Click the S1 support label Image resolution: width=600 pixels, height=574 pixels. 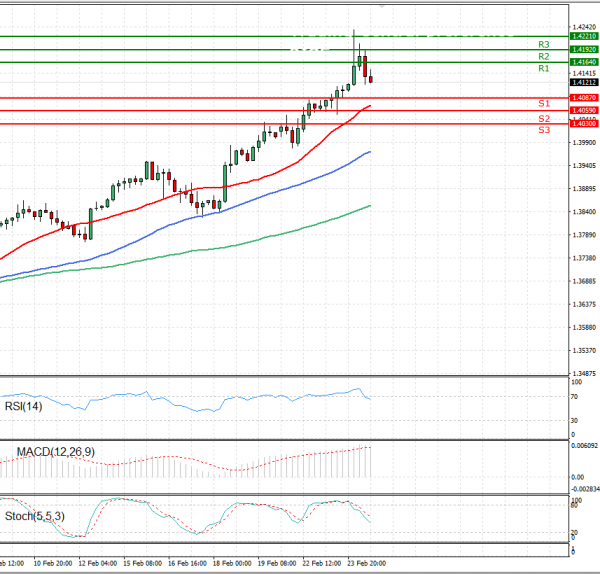pyautogui.click(x=544, y=103)
